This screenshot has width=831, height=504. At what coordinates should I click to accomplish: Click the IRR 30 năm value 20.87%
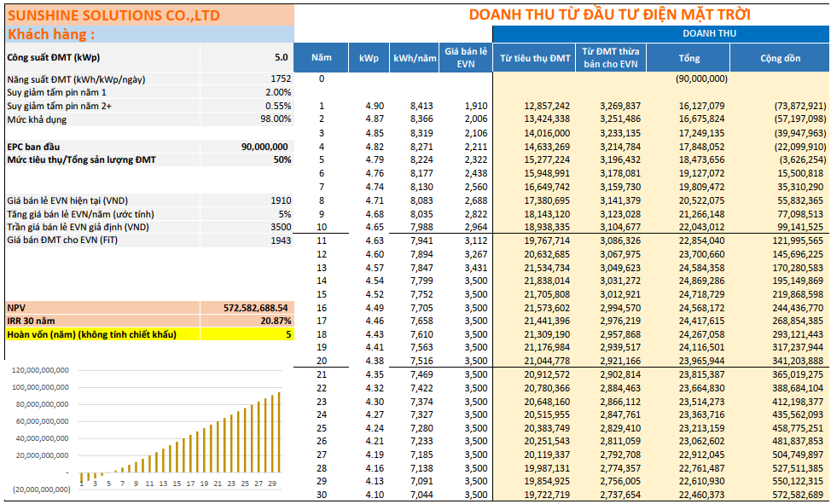[x=247, y=321]
